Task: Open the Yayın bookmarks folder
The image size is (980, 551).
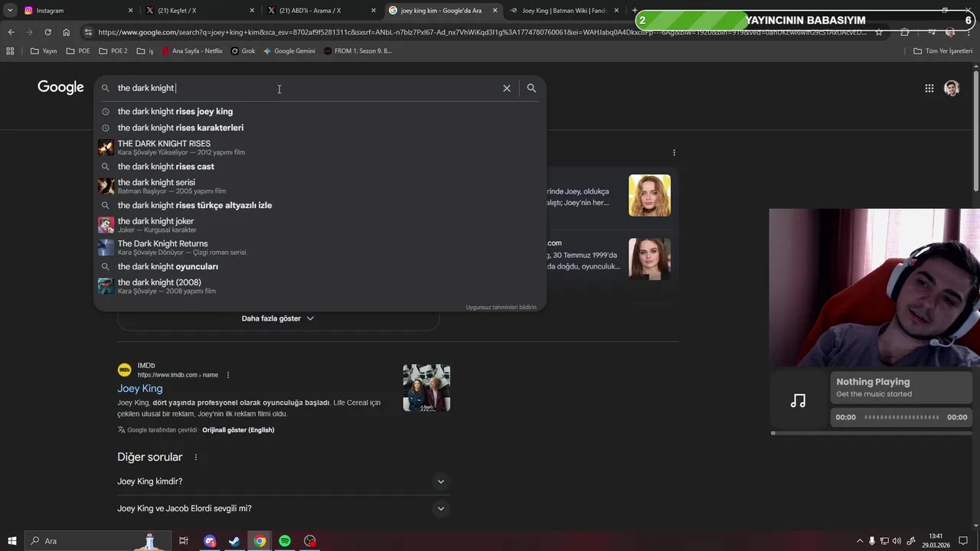Action: click(x=44, y=51)
